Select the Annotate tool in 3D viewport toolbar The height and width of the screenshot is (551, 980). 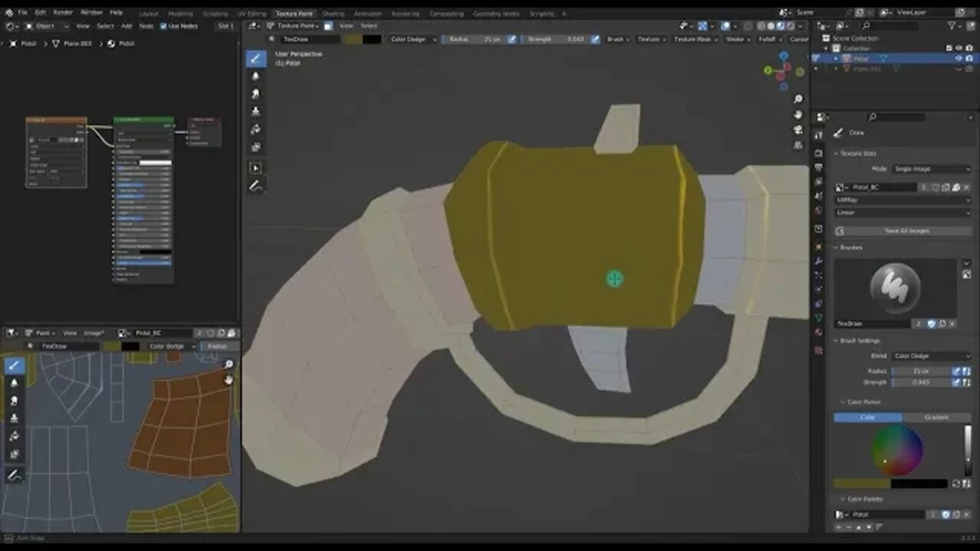coord(256,186)
